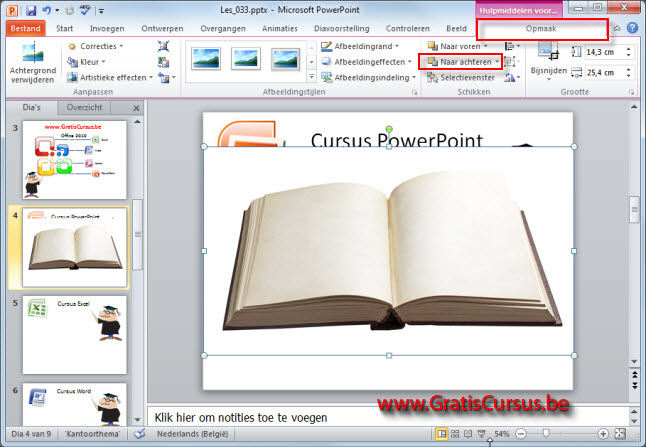
Task: Select the third picture style thumbnail
Action: coord(285,59)
